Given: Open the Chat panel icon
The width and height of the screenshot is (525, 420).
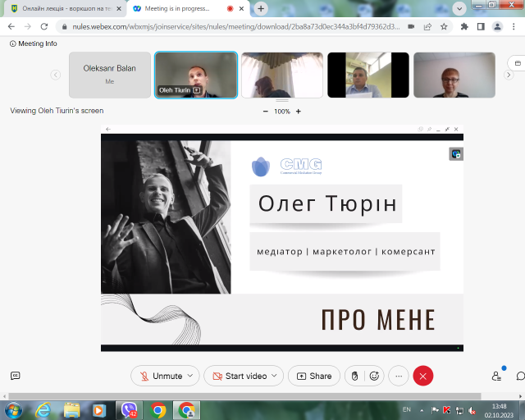Looking at the screenshot, I should [520, 376].
